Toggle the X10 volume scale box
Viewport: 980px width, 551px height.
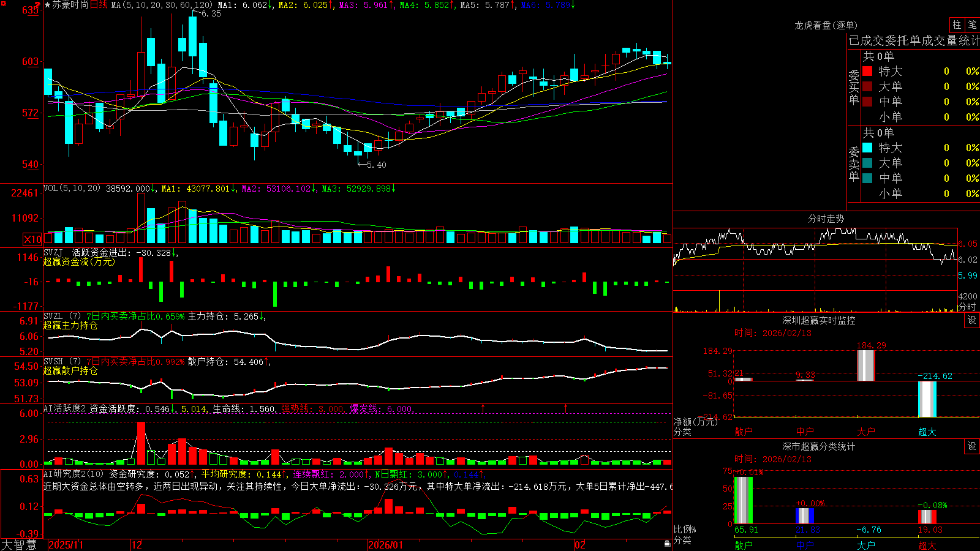pos(33,239)
